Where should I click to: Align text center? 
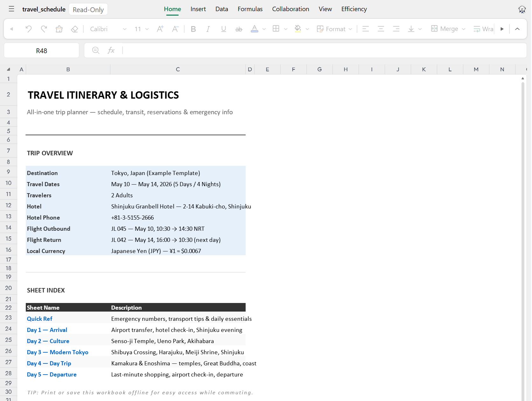pos(381,29)
